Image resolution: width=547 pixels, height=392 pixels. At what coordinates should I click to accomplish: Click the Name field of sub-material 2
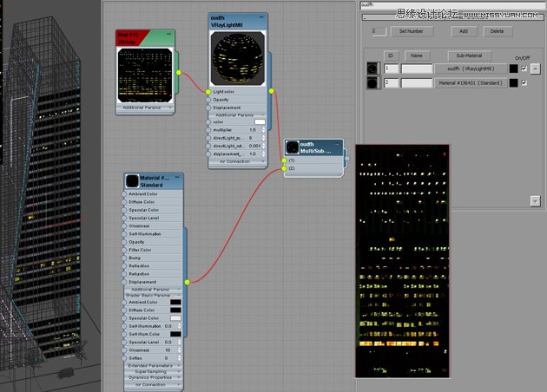pyautogui.click(x=417, y=83)
